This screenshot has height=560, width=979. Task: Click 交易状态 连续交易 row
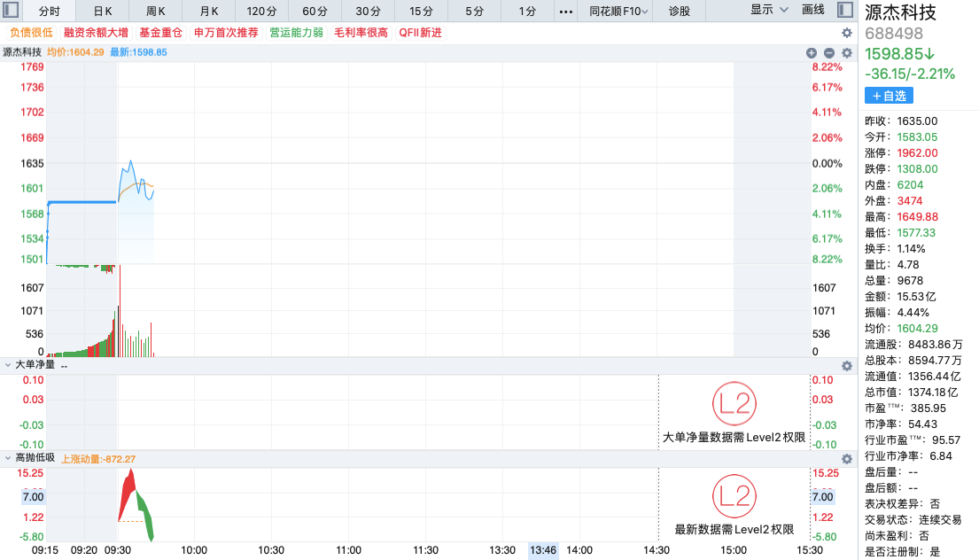[913, 520]
